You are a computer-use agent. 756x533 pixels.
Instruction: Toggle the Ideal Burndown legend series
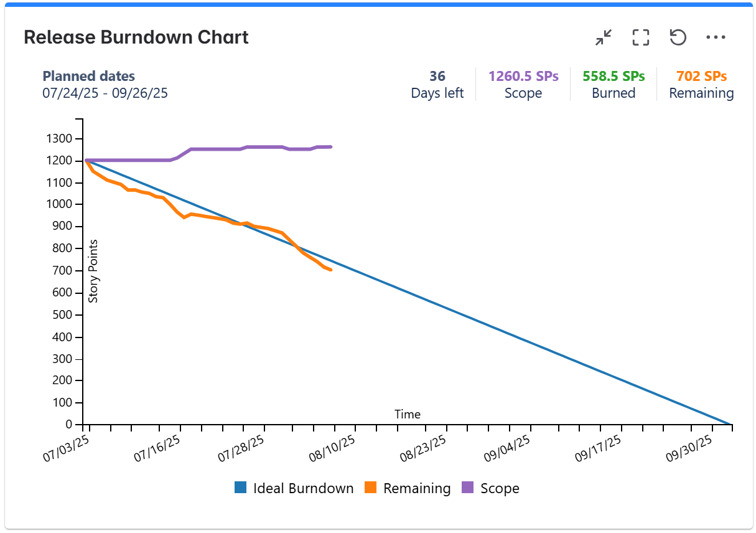303,488
